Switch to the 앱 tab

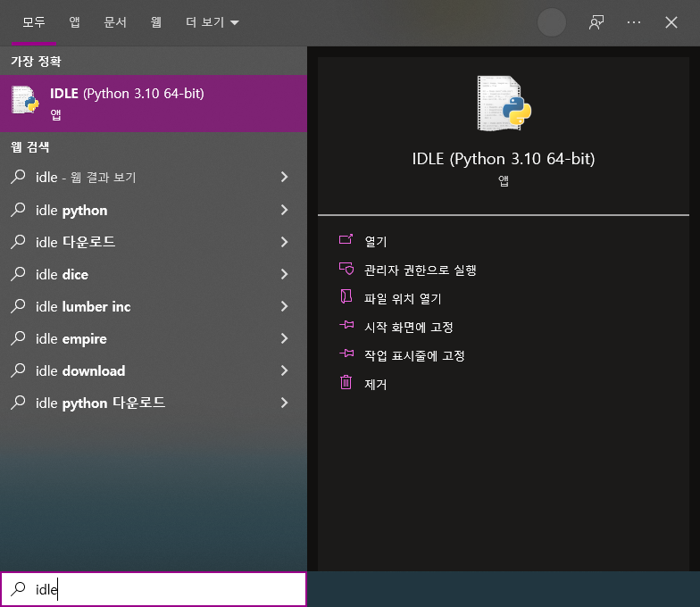(74, 22)
